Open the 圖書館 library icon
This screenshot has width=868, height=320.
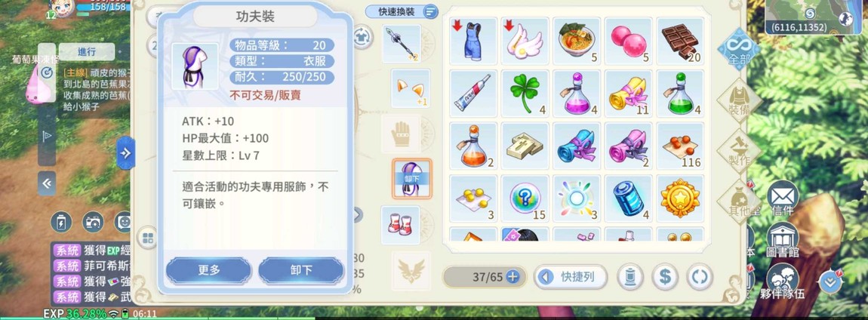[783, 240]
